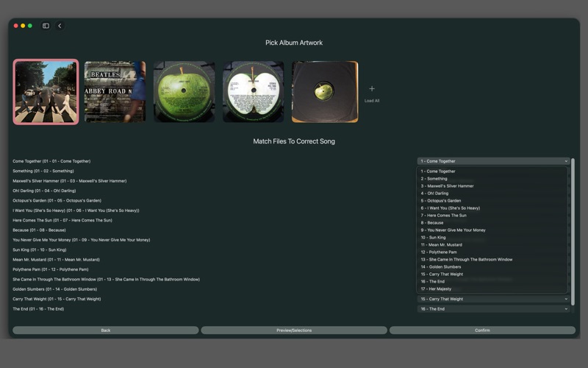Choose '4 - Oh! Darling' option
The image size is (588, 368).
click(492, 194)
